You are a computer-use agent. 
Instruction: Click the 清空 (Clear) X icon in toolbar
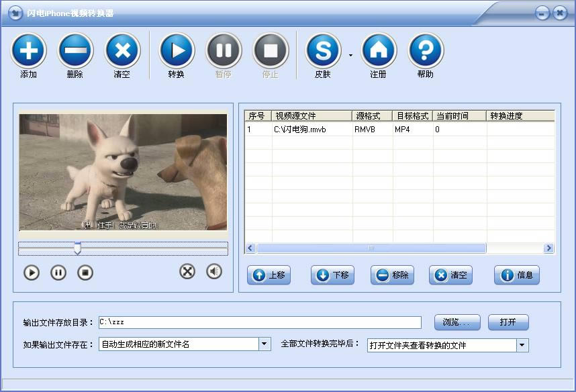pos(123,51)
